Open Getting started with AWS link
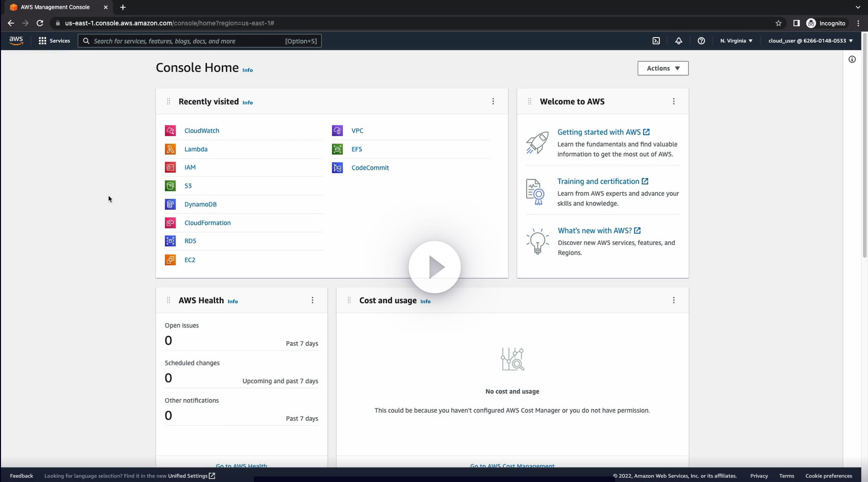The height and width of the screenshot is (482, 868). tap(604, 132)
